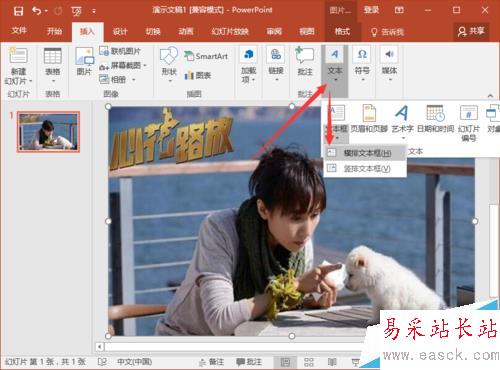The height and width of the screenshot is (370, 500).
Task: Toggle the 备注 notes pane
Action: point(211,362)
